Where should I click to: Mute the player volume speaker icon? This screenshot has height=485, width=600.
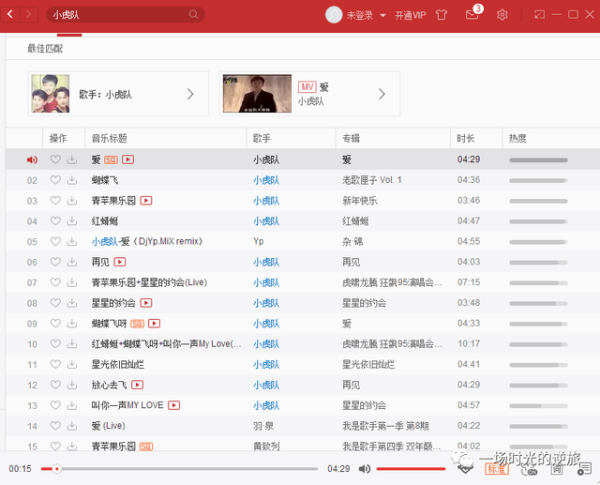(365, 469)
